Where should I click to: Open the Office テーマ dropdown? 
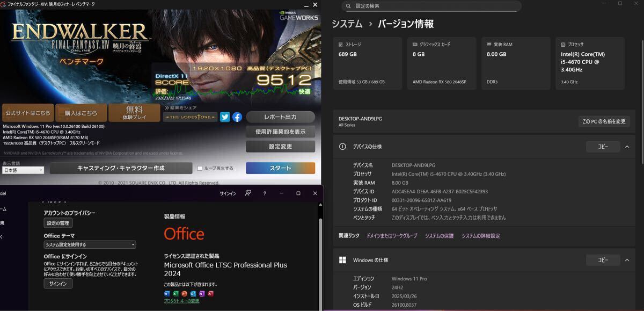[90, 244]
